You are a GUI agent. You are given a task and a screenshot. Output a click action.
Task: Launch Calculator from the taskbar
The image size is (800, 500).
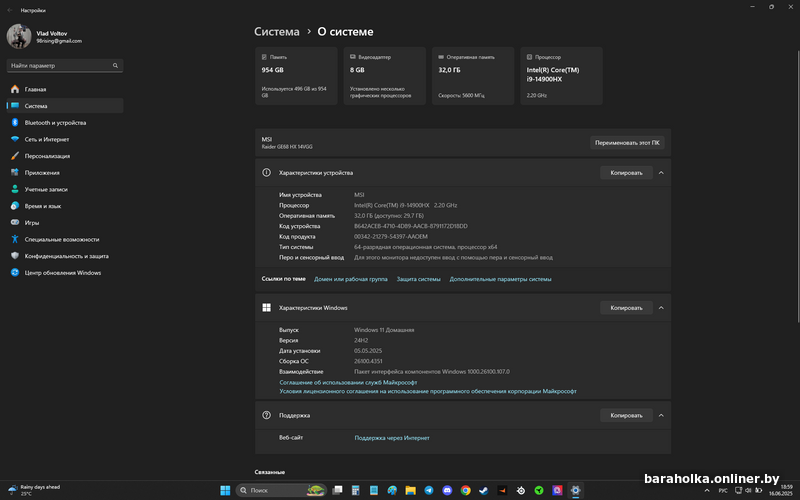pyautogui.click(x=356, y=490)
